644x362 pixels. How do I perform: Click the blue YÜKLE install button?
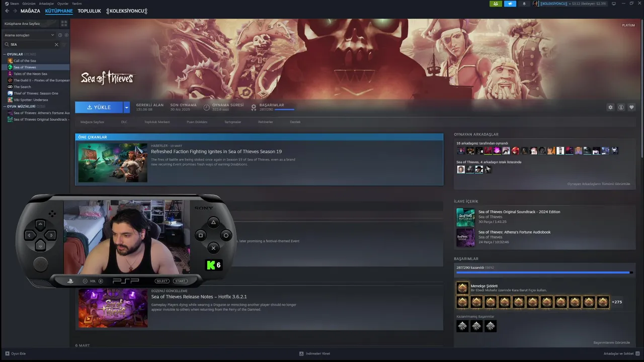coord(99,107)
